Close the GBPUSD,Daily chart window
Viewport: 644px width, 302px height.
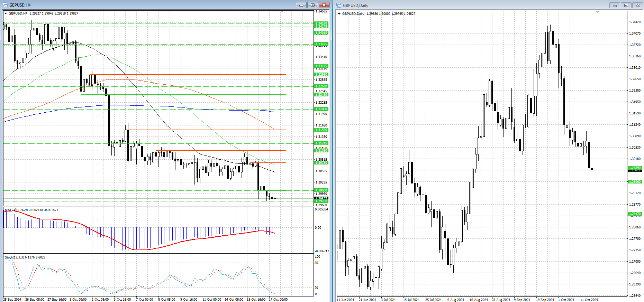click(x=637, y=5)
